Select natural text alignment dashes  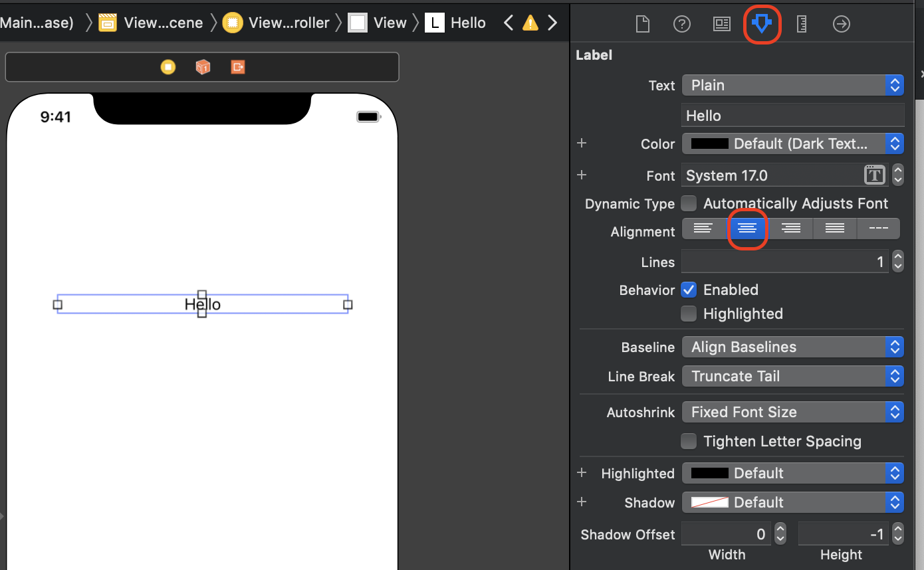(878, 229)
